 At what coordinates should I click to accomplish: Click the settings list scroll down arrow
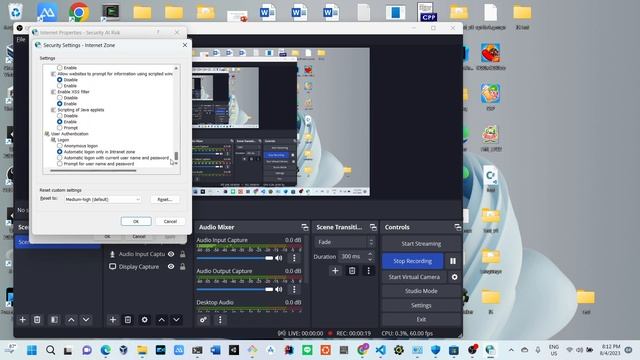176,164
